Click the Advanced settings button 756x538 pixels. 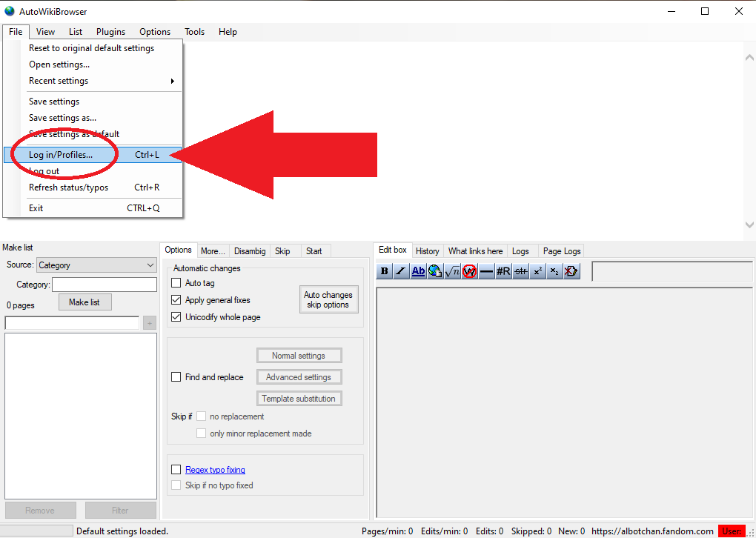[x=299, y=377]
